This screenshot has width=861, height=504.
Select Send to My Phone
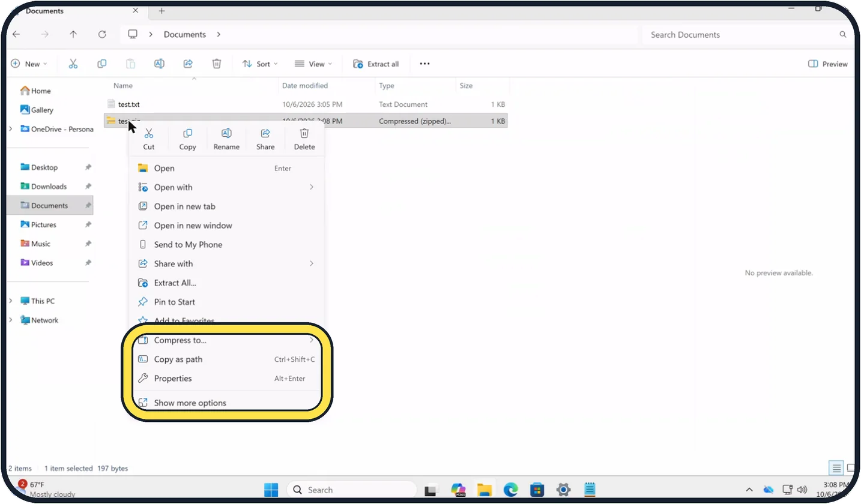click(x=226, y=244)
